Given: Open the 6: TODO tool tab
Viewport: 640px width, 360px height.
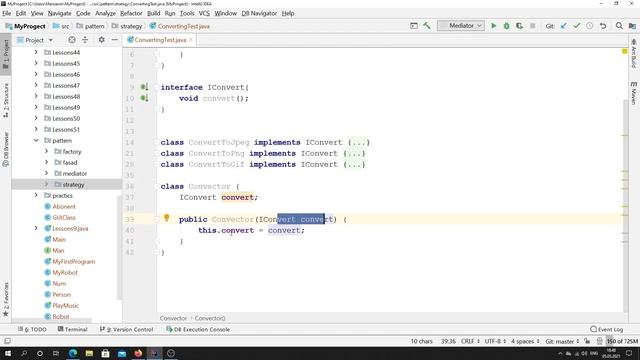Looking at the screenshot, I should [x=32, y=329].
